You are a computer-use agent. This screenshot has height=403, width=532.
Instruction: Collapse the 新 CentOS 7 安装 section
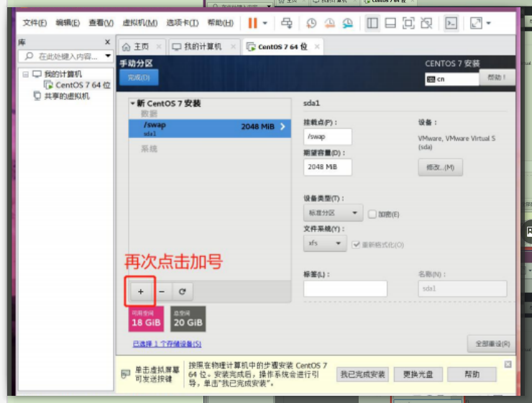coord(133,103)
